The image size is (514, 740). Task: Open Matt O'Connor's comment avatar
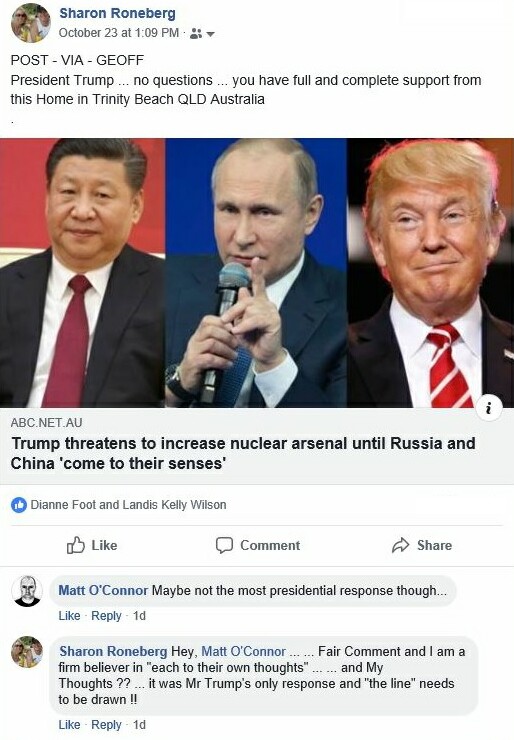point(27,590)
